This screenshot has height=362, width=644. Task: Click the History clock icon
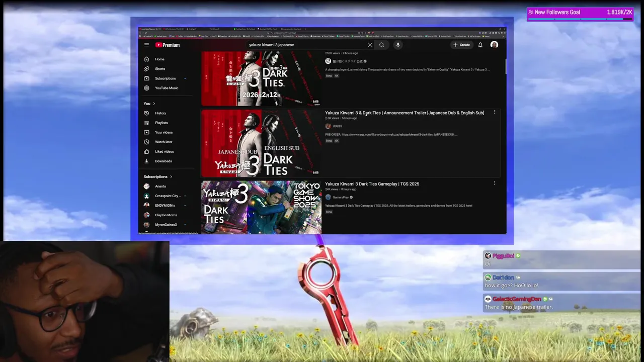click(x=146, y=113)
